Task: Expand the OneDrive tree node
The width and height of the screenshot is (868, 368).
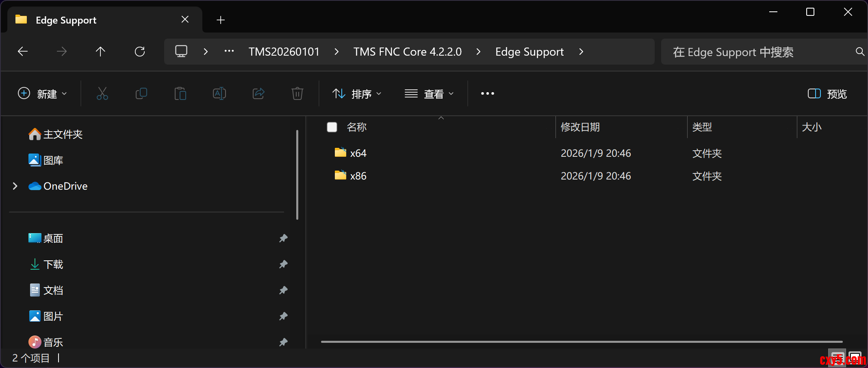Action: 15,186
